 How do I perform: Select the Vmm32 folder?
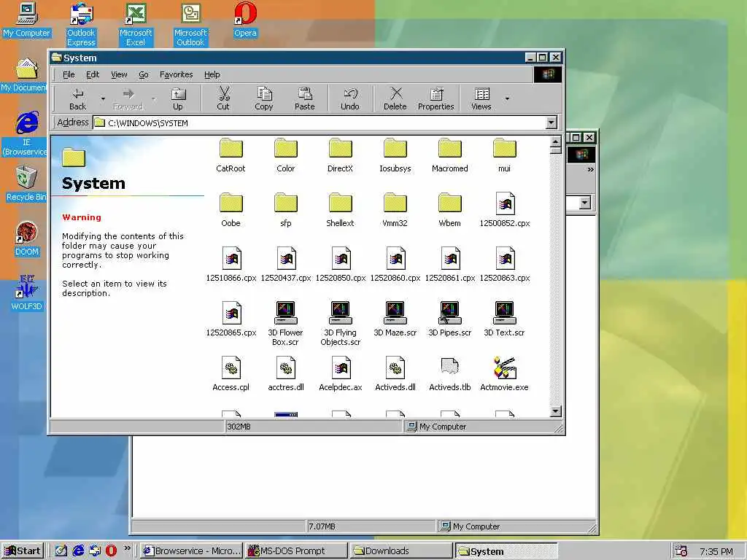pyautogui.click(x=395, y=210)
